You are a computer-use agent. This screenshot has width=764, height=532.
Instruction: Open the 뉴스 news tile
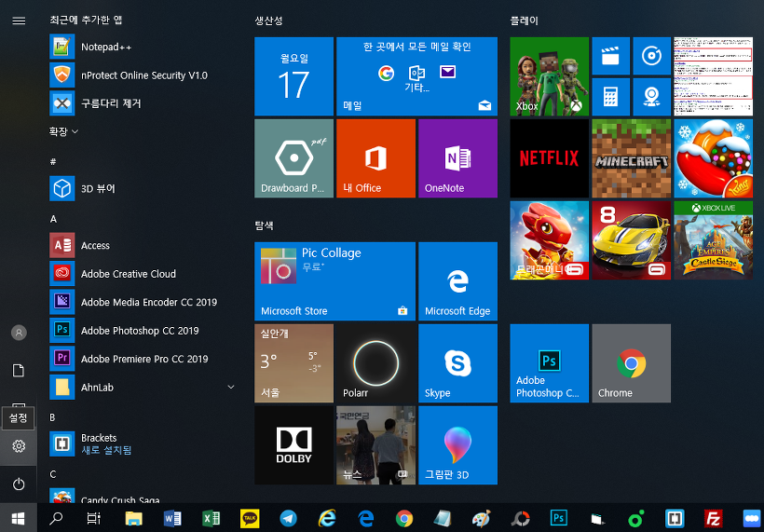375,445
